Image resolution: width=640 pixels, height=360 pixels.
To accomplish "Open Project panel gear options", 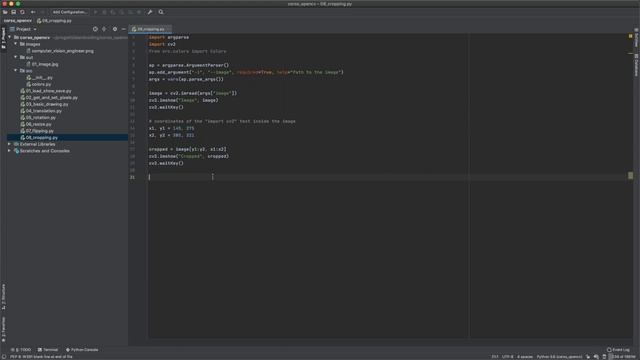I will 115,29.
